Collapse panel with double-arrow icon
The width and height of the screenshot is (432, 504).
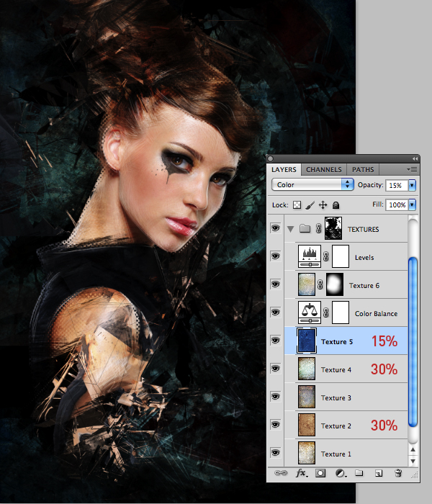click(415, 159)
